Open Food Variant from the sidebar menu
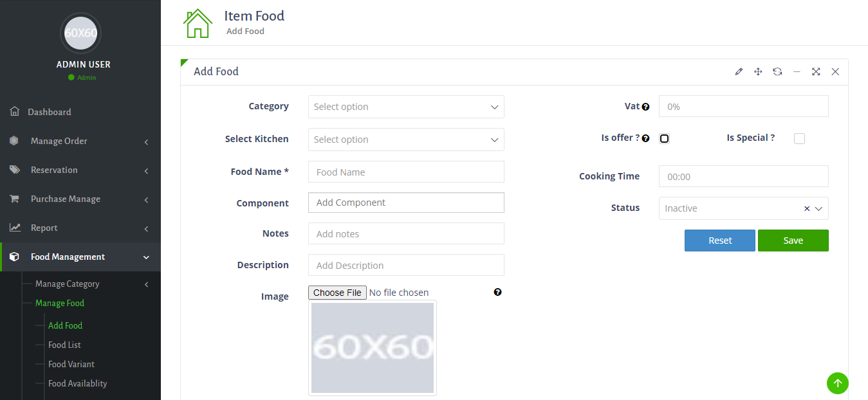868x400 pixels. tap(71, 364)
